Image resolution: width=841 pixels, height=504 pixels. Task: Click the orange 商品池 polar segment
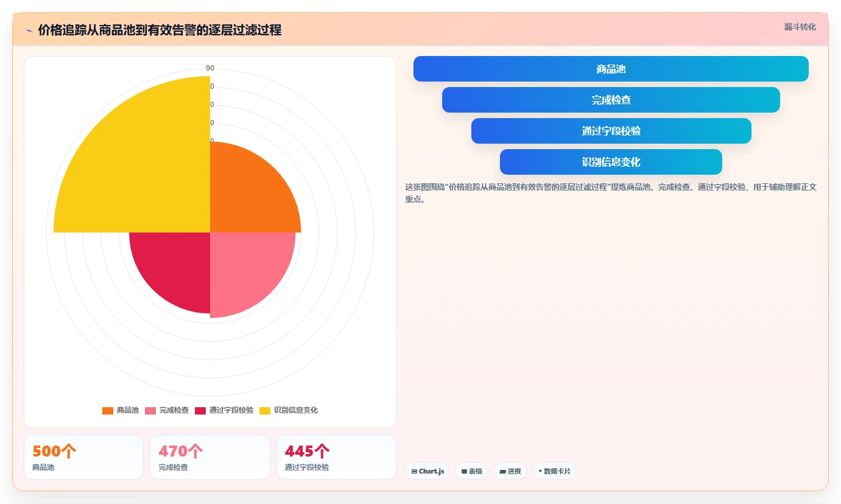pos(250,195)
